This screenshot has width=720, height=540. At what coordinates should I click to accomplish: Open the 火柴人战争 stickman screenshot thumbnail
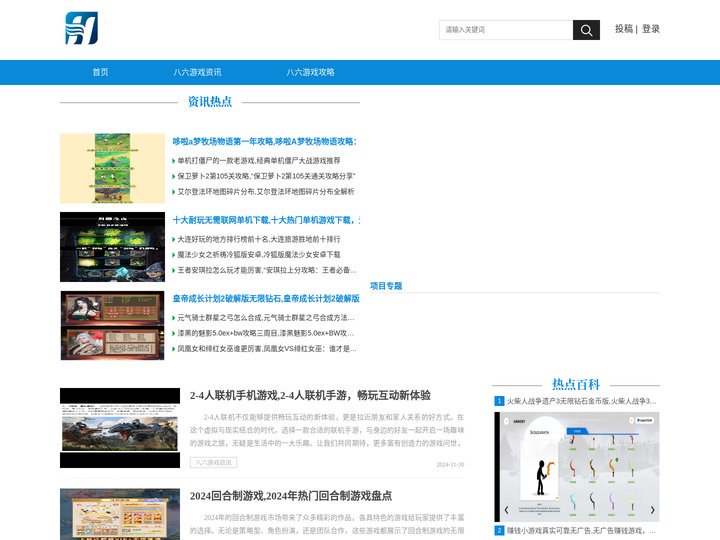[x=577, y=467]
